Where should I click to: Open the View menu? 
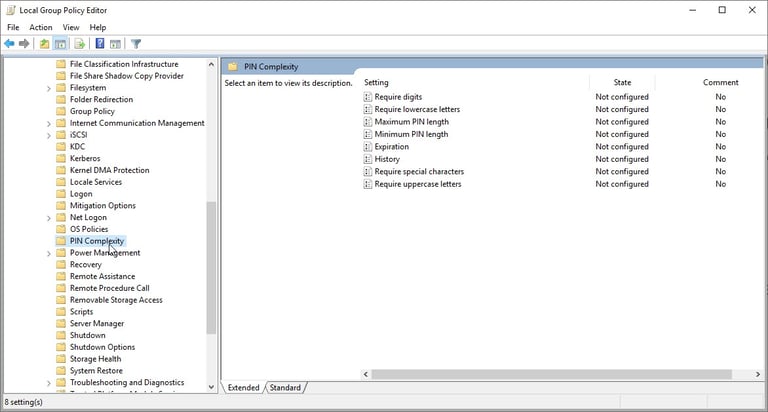(71, 27)
